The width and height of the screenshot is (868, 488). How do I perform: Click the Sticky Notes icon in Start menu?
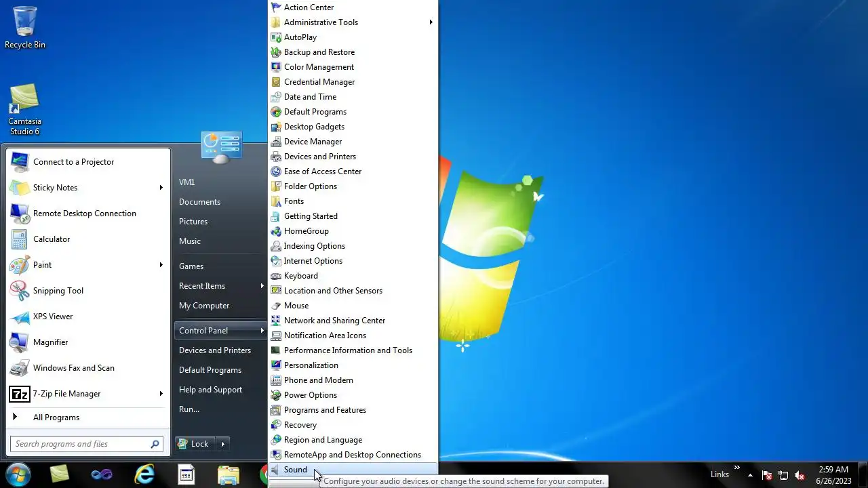point(20,188)
